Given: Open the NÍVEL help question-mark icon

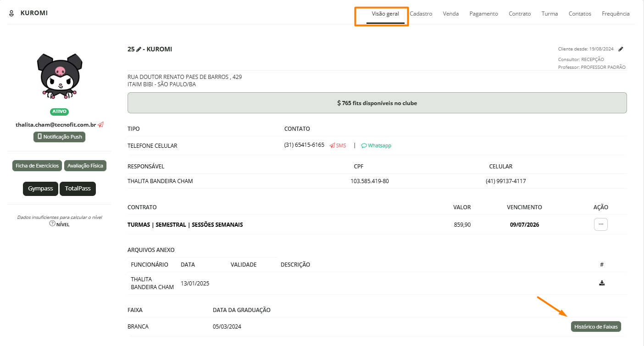Looking at the screenshot, I should [x=52, y=224].
